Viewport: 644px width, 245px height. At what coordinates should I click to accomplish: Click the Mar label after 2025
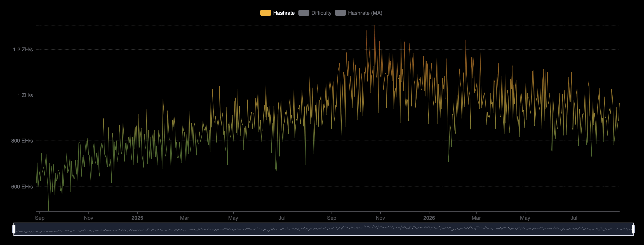[x=184, y=218]
